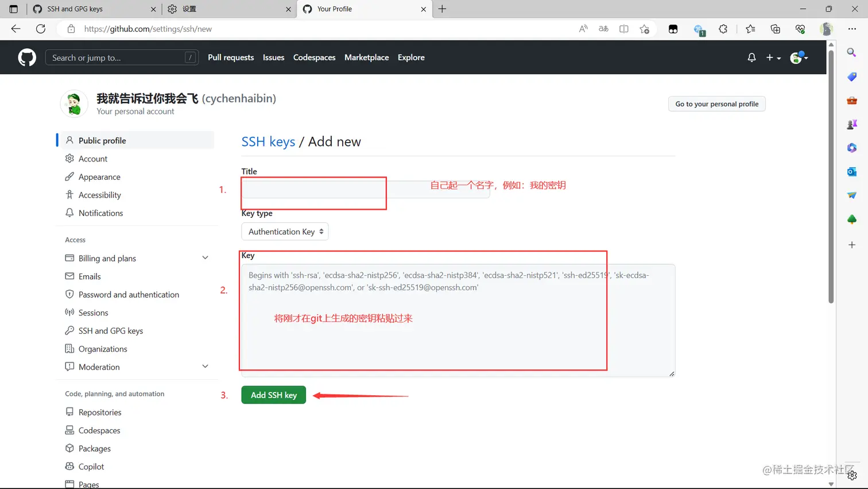Click the sidebar customize plus icon
Image resolution: width=868 pixels, height=489 pixels.
click(x=852, y=245)
